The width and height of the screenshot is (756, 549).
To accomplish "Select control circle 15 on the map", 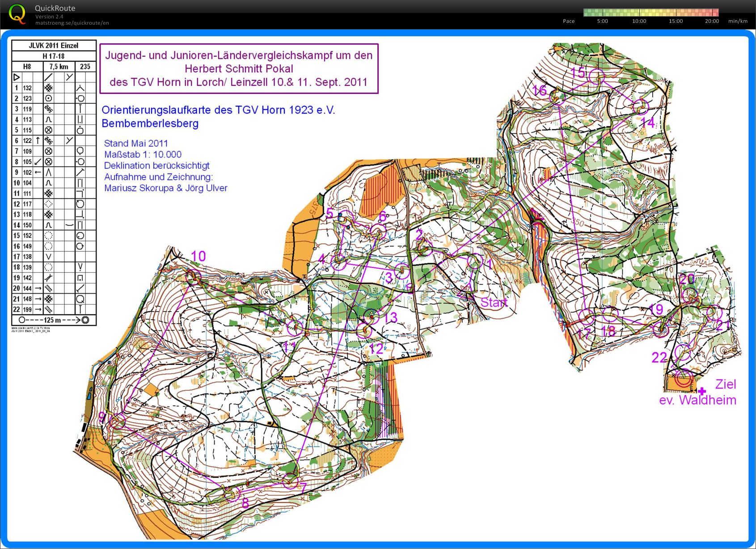I will point(597,77).
